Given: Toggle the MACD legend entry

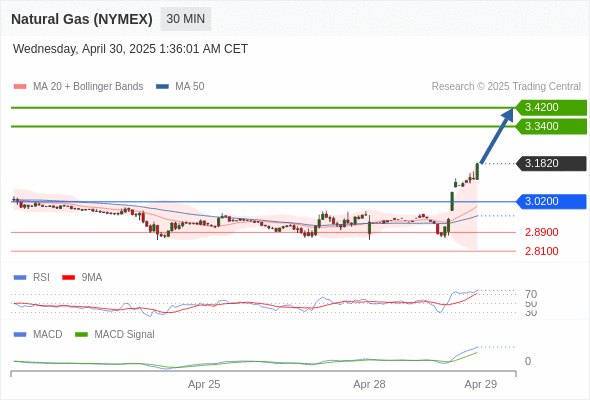Looking at the screenshot, I should 38,334.
